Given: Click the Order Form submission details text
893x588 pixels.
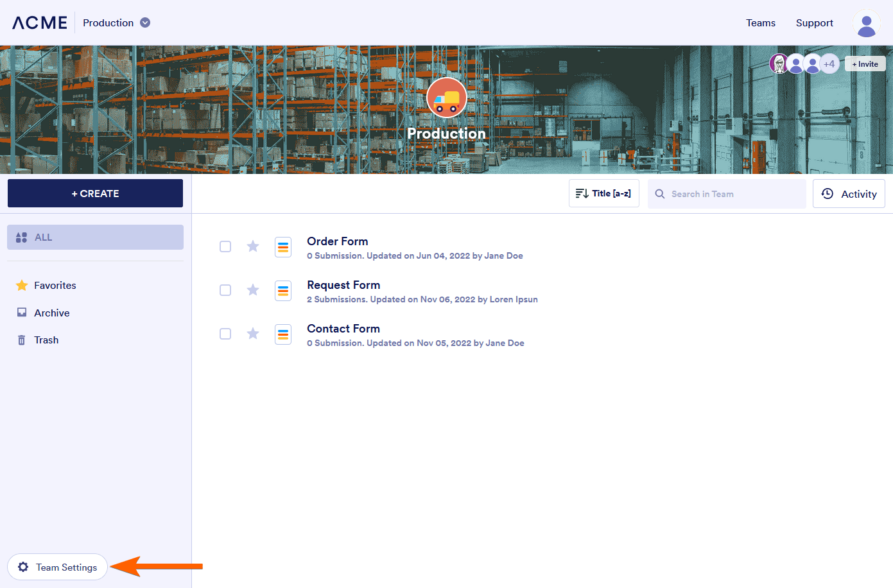Looking at the screenshot, I should click(x=415, y=255).
